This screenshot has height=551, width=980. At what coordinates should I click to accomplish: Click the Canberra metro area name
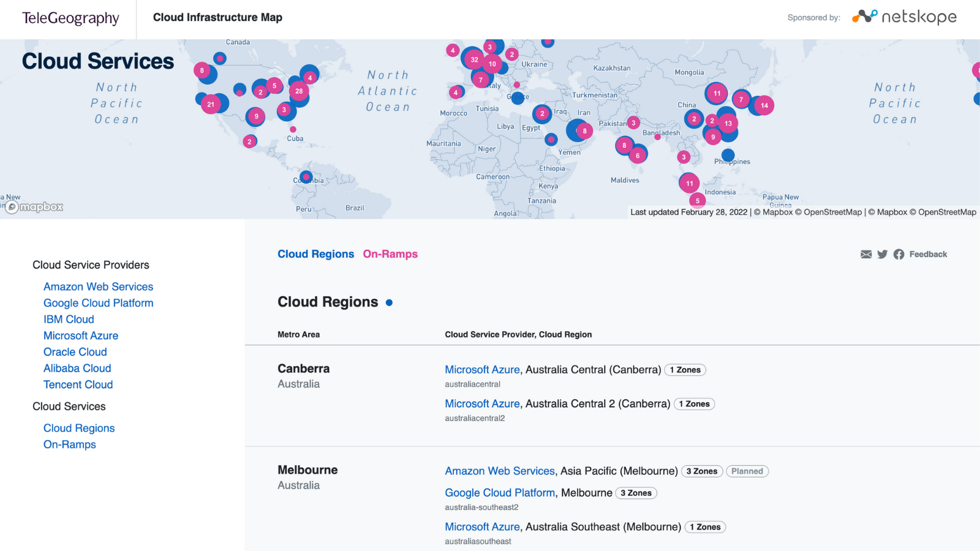click(x=303, y=369)
